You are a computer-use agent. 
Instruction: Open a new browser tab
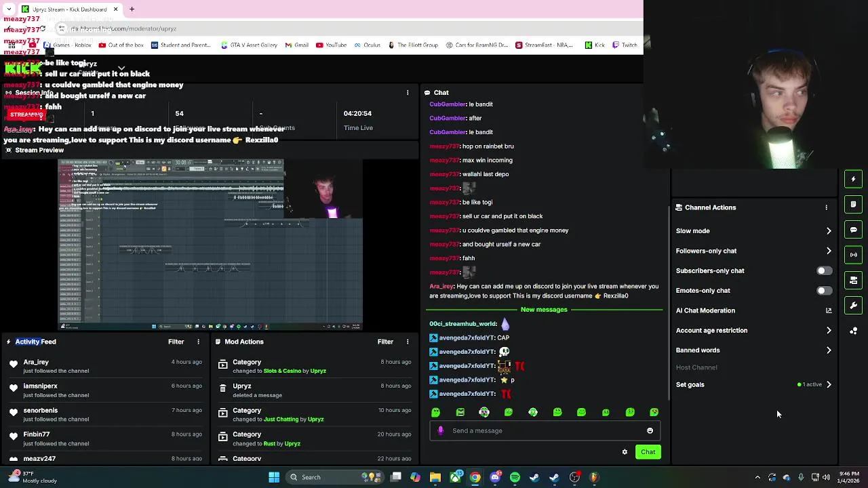[132, 9]
